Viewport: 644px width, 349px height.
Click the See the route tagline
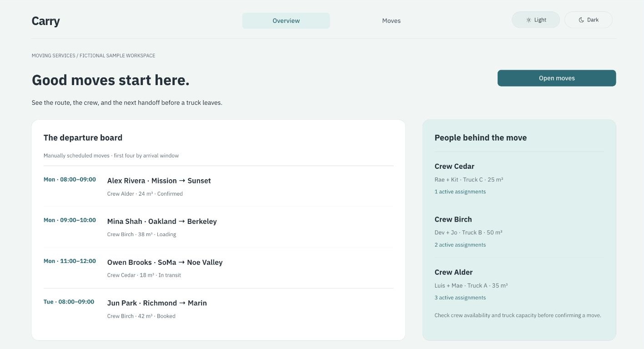tap(127, 103)
